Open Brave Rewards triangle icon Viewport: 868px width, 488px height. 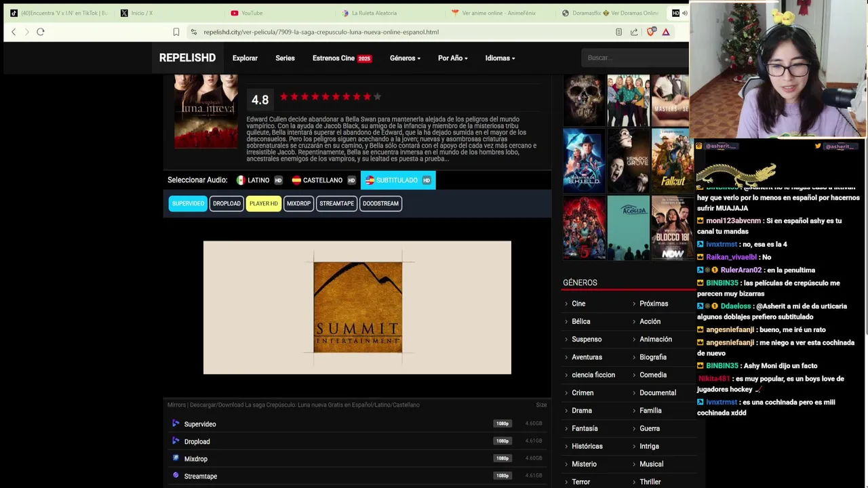pyautogui.click(x=666, y=32)
